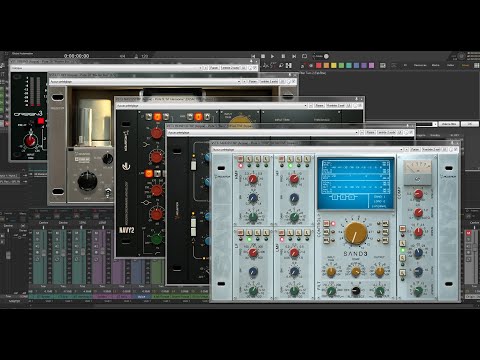Screen dimensions: 480x360
Task: Click the Param button in SAND3 window header
Action: click(415, 149)
